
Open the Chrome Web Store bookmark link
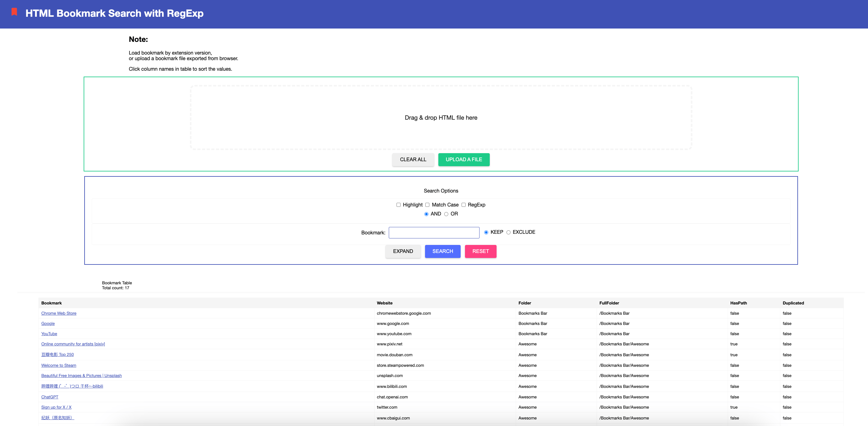[59, 313]
